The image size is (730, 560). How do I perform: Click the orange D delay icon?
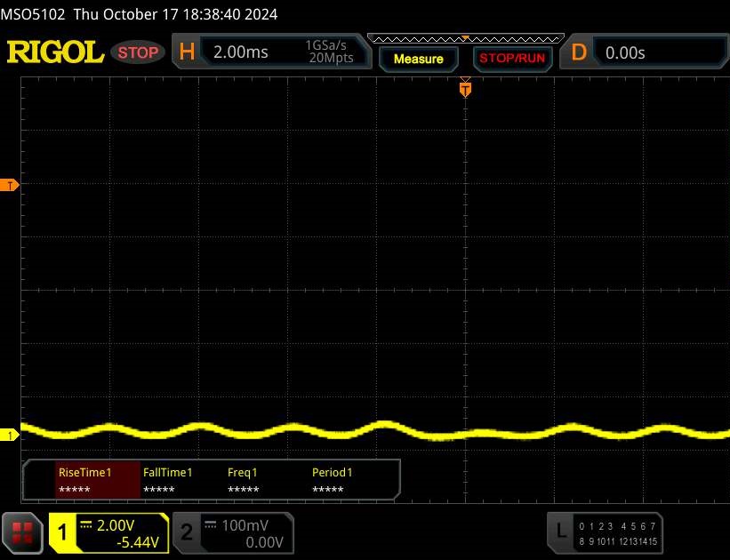click(x=579, y=52)
